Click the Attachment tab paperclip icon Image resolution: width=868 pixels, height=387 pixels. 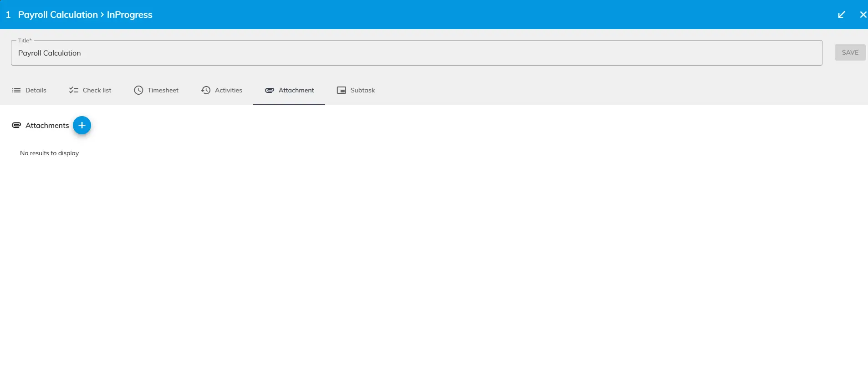pos(270,90)
